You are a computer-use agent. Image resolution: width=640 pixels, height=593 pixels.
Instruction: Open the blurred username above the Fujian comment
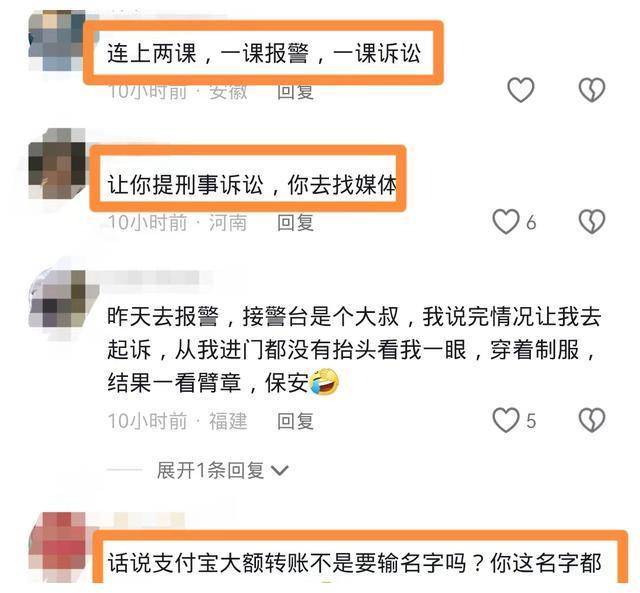(x=157, y=278)
